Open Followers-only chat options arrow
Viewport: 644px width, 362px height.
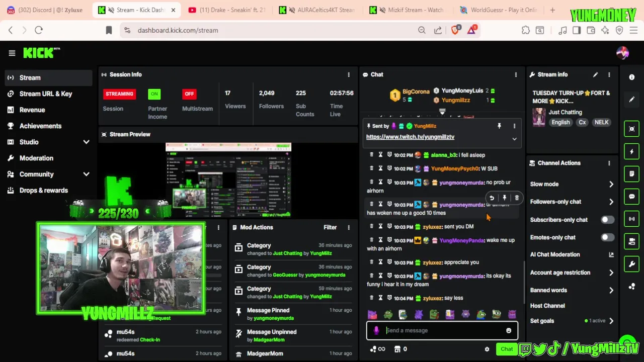(x=611, y=202)
